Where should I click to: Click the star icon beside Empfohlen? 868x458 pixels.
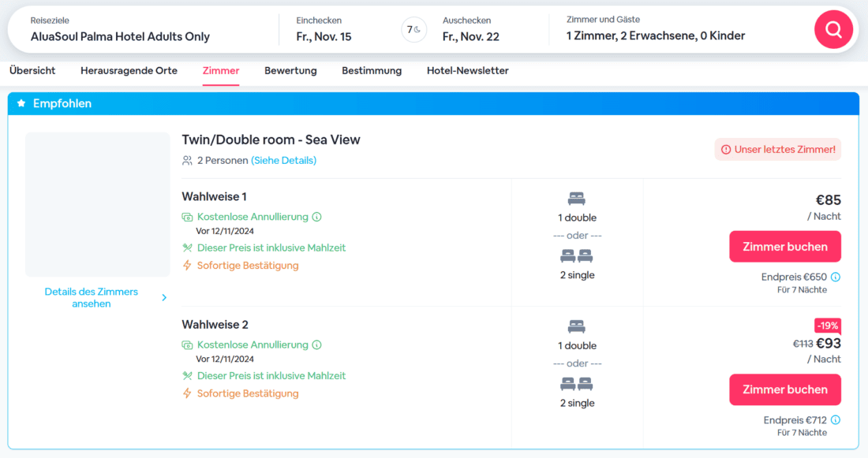click(21, 103)
